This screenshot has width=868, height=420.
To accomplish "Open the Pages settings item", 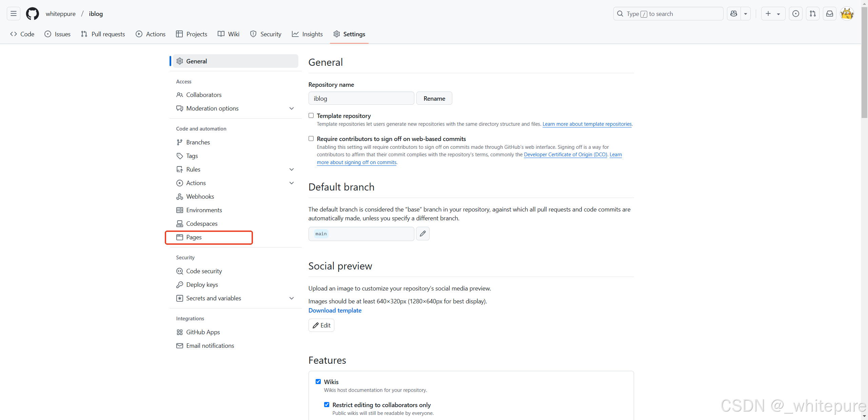I will [194, 237].
